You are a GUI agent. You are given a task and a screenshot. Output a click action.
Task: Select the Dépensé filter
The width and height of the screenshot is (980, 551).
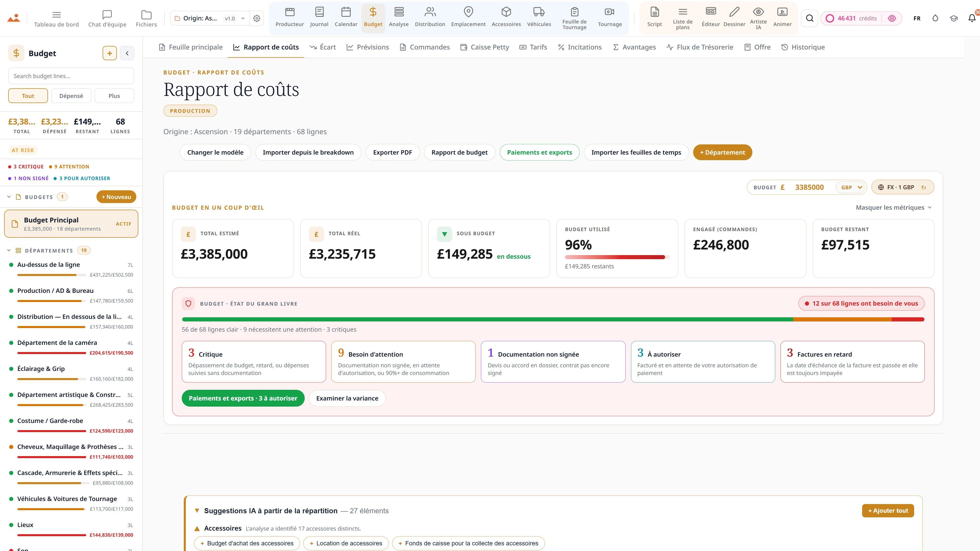71,96
